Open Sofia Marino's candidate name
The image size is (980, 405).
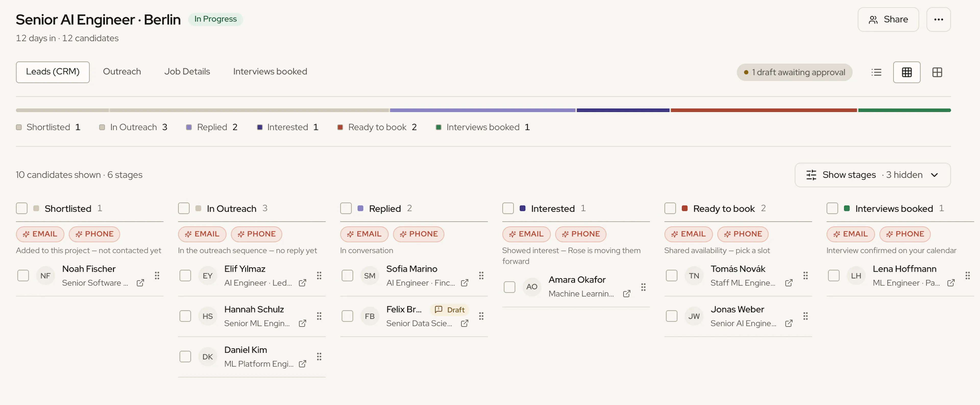coord(412,269)
